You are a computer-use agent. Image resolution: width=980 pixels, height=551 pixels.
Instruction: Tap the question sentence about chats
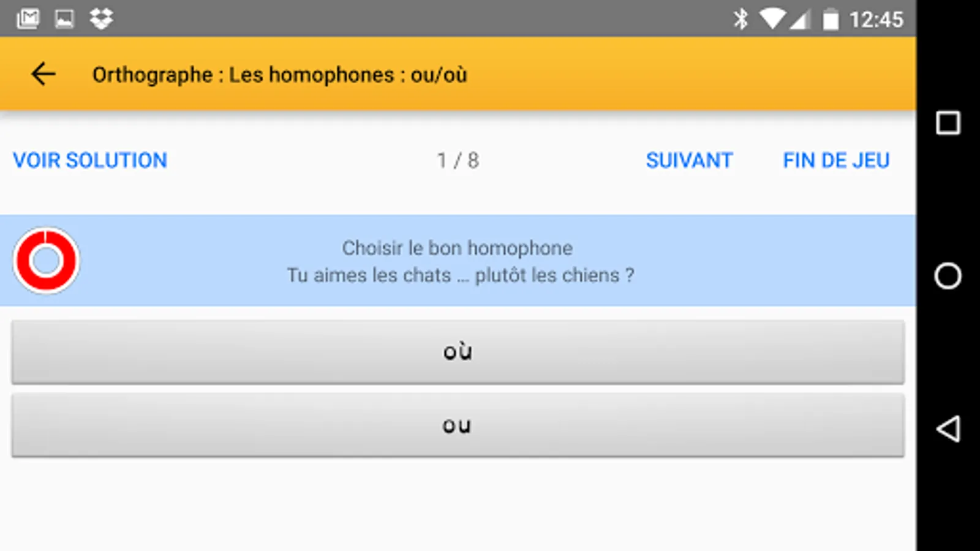click(x=460, y=275)
